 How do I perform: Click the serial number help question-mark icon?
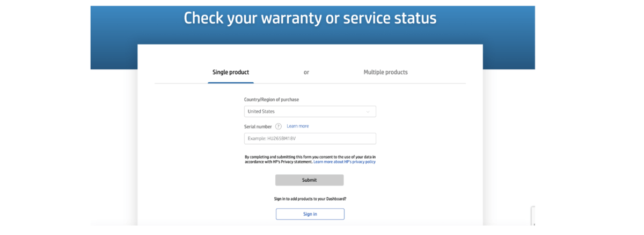pos(278,126)
